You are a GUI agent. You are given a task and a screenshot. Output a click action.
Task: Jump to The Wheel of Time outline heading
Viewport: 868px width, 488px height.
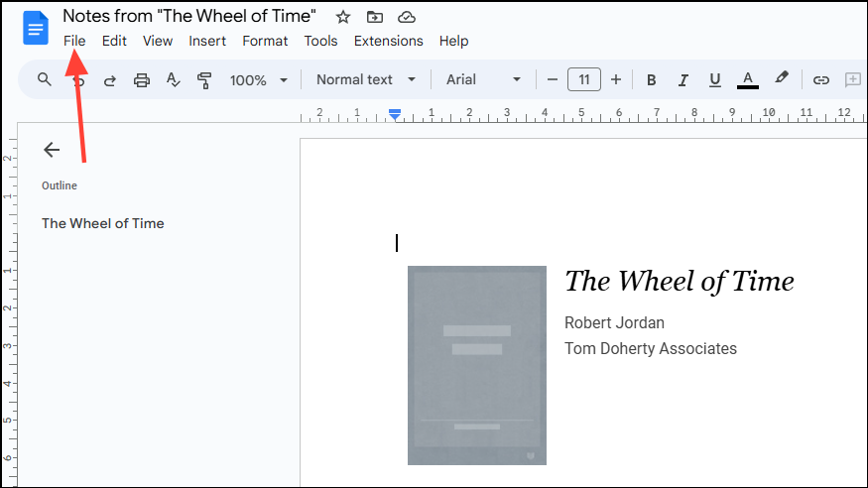coord(103,223)
